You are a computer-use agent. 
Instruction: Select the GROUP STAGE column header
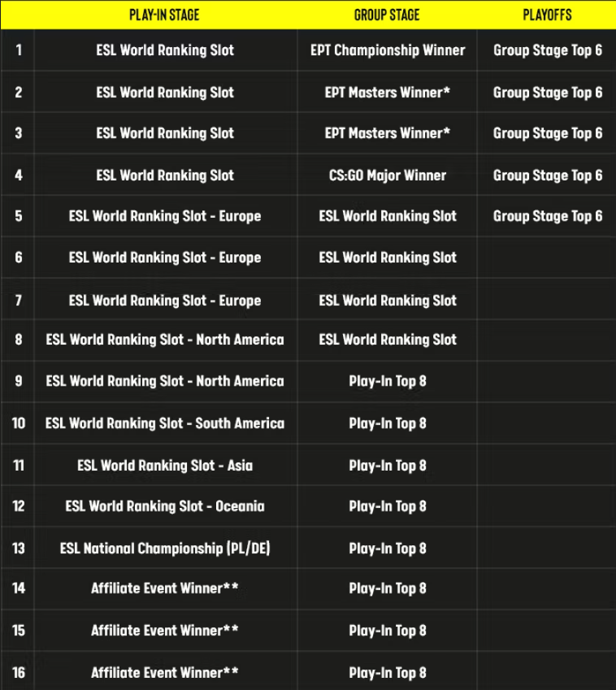click(x=387, y=15)
